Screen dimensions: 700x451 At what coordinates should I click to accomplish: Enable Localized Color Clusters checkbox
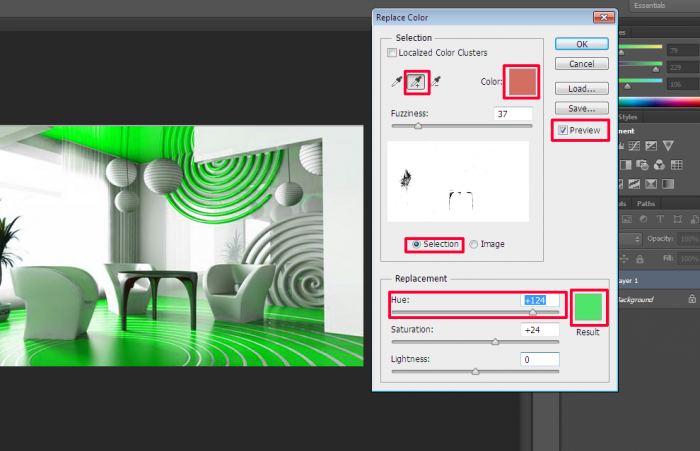[x=392, y=53]
